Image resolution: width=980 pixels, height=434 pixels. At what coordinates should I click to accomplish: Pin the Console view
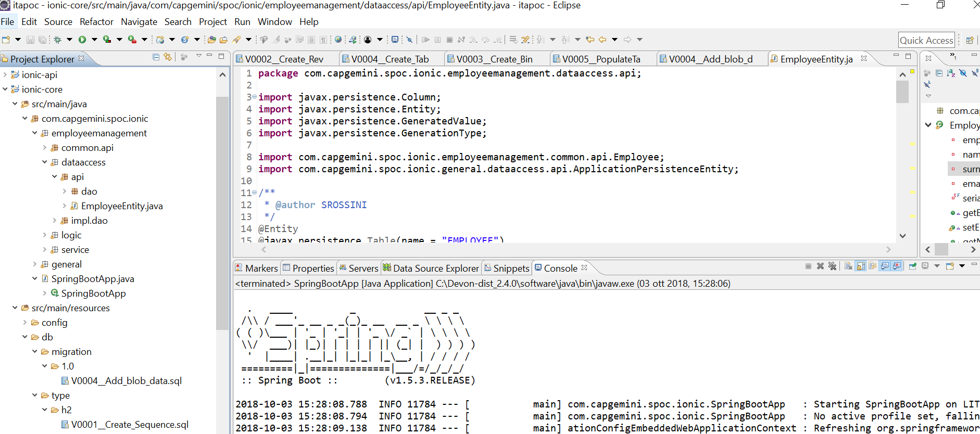pos(912,266)
